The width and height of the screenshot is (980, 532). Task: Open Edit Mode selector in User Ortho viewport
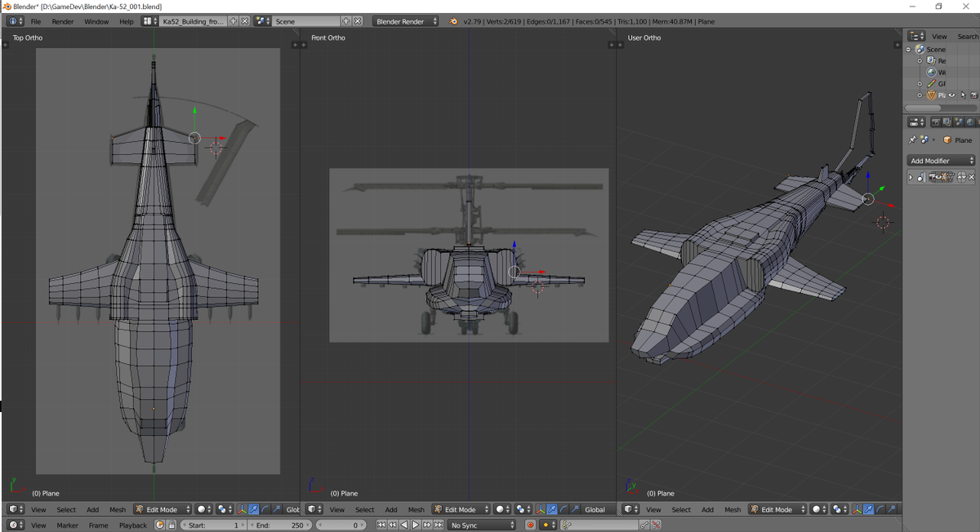coord(777,509)
